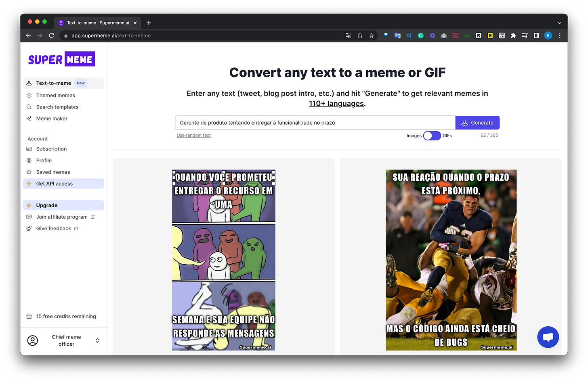The height and width of the screenshot is (382, 588).
Task: Open the browser tab search chevron
Action: (559, 23)
